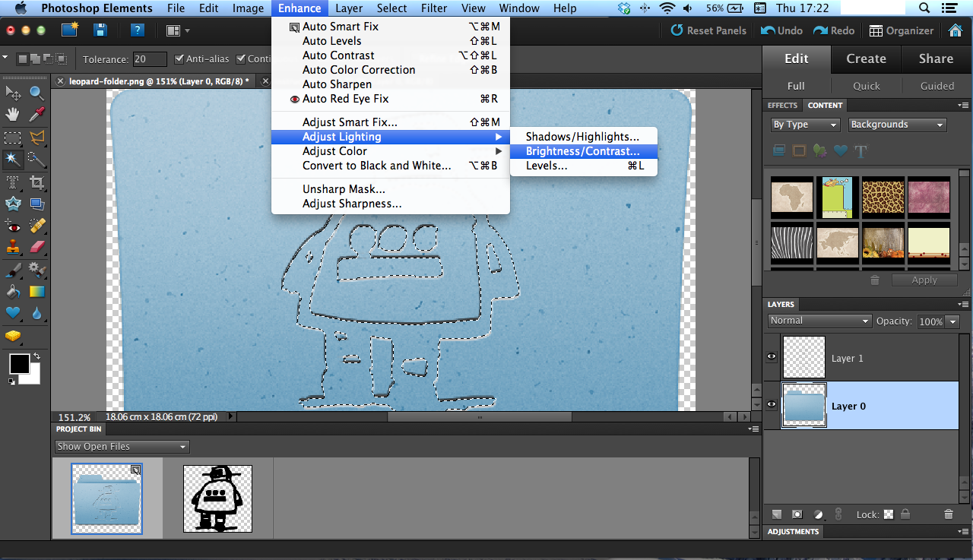Open the workspace layout dropdown arrow
The image size is (973, 560).
tap(187, 31)
